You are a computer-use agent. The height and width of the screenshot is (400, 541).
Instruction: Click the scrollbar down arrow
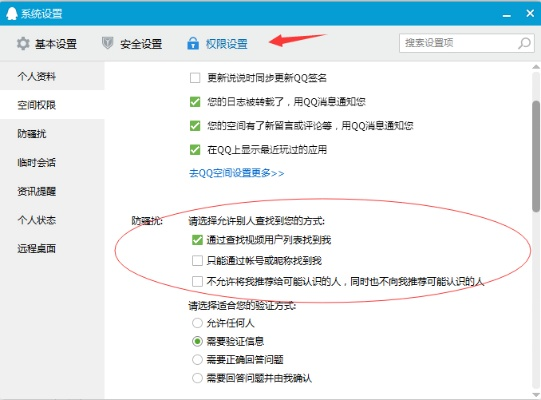(536, 395)
